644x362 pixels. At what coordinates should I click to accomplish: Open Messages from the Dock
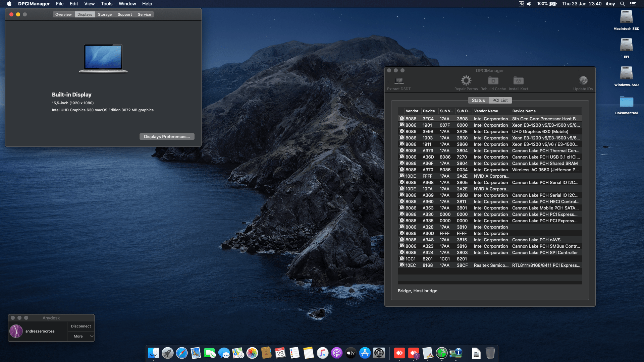pyautogui.click(x=224, y=353)
